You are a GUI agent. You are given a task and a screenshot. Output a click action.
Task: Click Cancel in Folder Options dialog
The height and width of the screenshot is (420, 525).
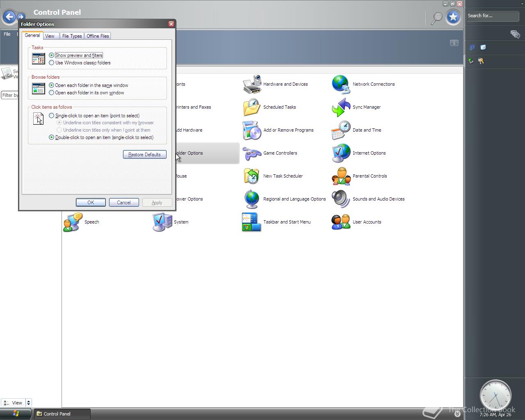(x=124, y=203)
